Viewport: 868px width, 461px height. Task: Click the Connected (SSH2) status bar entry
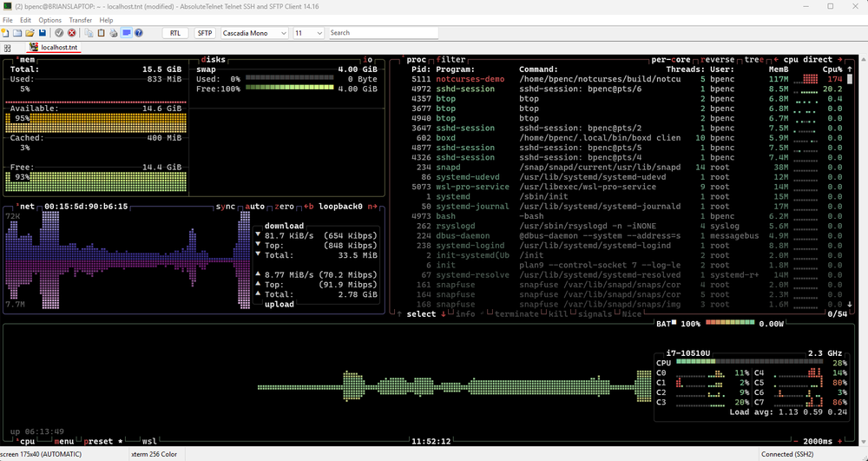click(787, 454)
